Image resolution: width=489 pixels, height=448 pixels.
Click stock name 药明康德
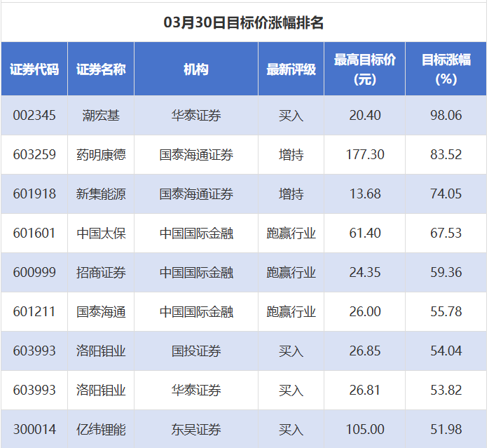point(101,154)
